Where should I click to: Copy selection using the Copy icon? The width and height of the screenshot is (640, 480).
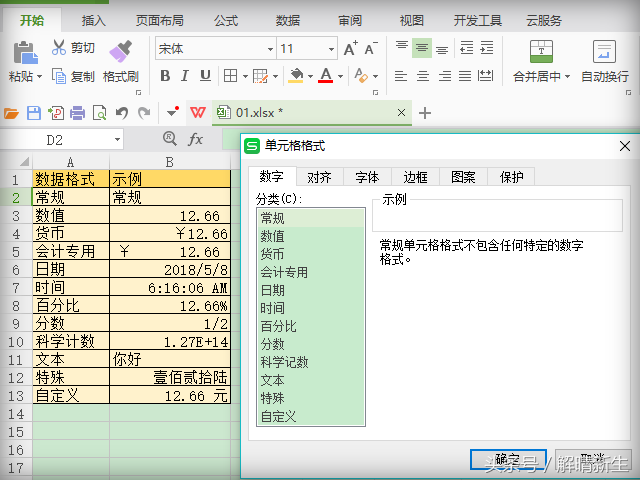(59, 76)
